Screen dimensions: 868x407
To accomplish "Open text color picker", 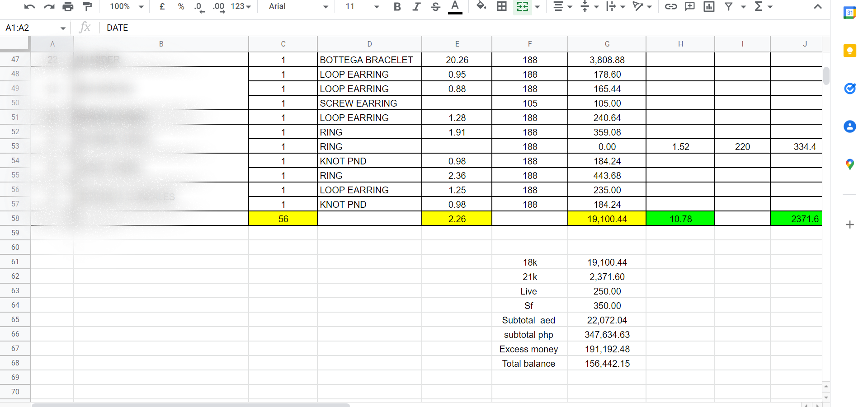I will (x=455, y=6).
